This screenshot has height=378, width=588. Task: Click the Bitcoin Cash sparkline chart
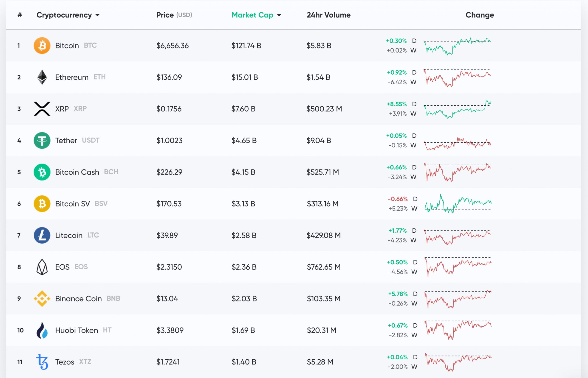click(457, 172)
